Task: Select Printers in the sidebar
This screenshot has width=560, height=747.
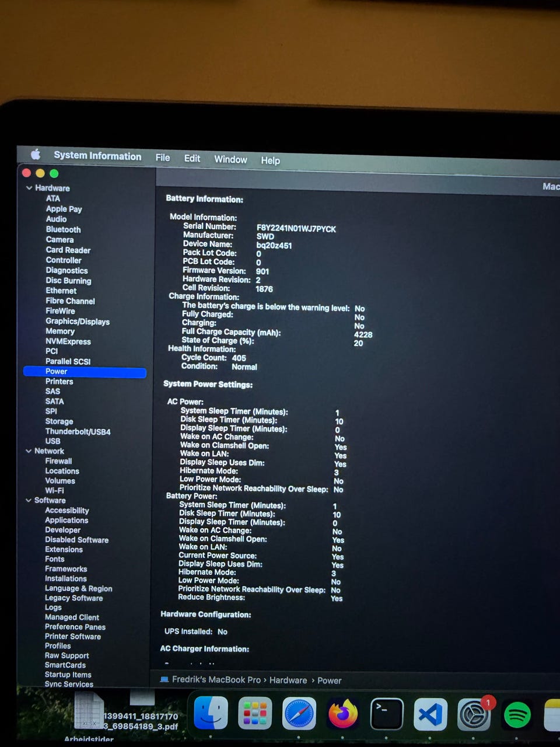Action: [x=60, y=381]
